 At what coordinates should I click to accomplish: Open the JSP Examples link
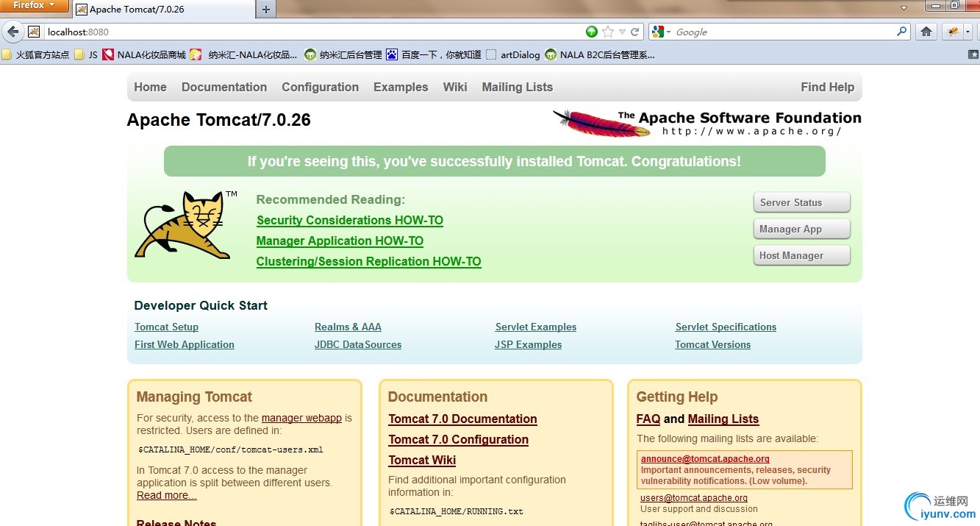tap(529, 344)
